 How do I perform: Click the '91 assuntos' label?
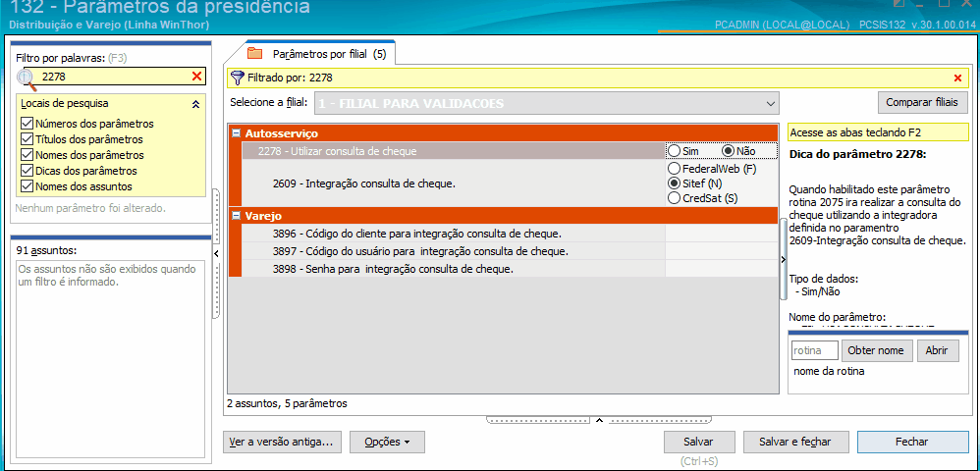[x=46, y=250]
